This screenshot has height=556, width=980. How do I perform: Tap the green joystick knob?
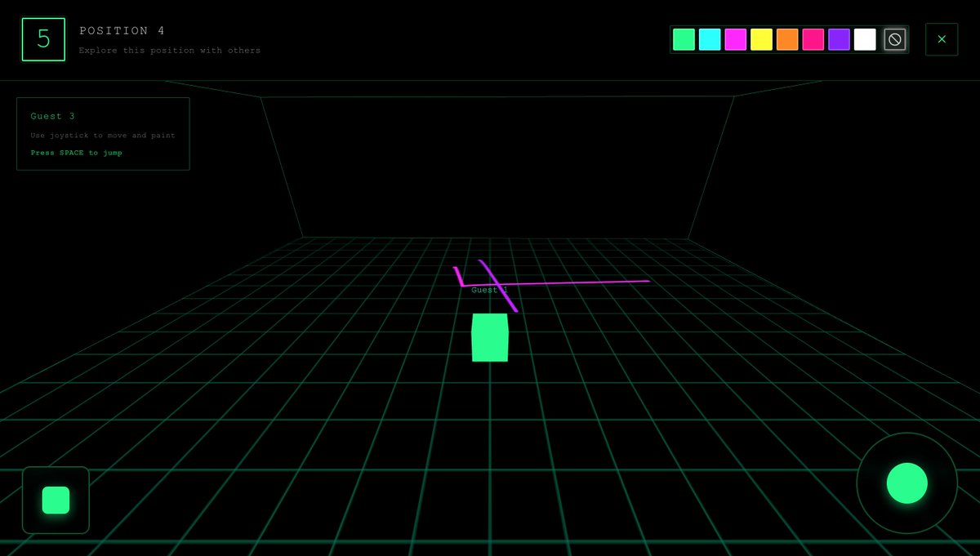point(907,483)
